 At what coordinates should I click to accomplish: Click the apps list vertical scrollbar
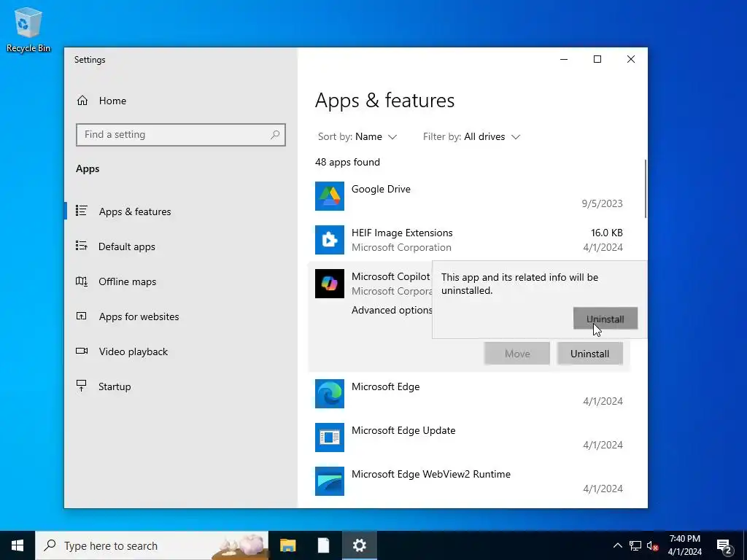click(646, 189)
